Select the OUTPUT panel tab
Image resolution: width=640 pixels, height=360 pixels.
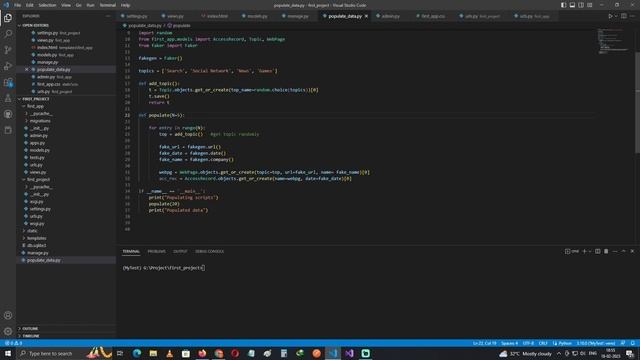(x=180, y=251)
